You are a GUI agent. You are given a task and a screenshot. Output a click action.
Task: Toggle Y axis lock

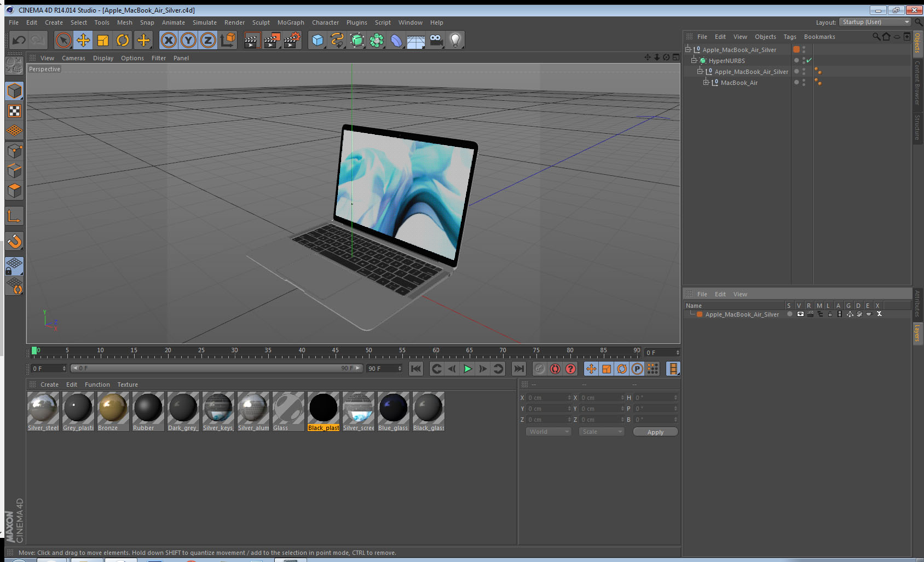tap(188, 40)
